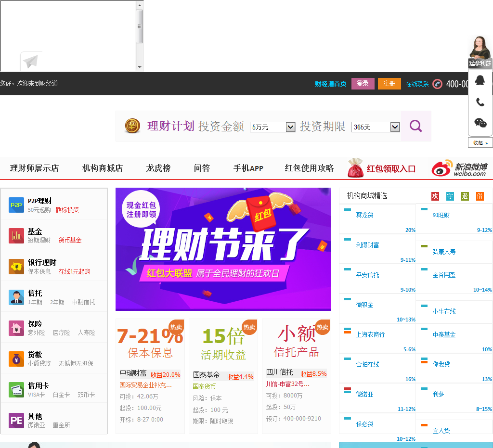Click the 猛拿利莎 avatar portrait
Screen dimensions: 493x448
tap(480, 47)
